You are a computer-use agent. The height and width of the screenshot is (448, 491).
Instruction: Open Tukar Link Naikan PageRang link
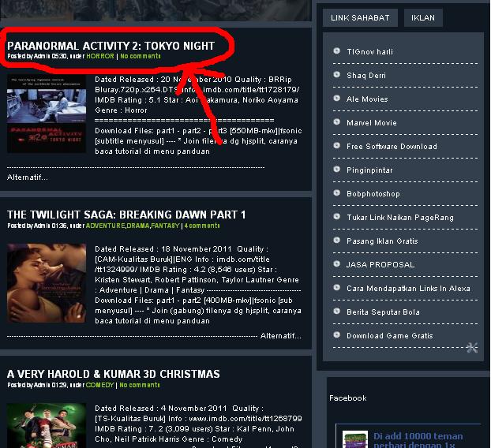point(400,218)
